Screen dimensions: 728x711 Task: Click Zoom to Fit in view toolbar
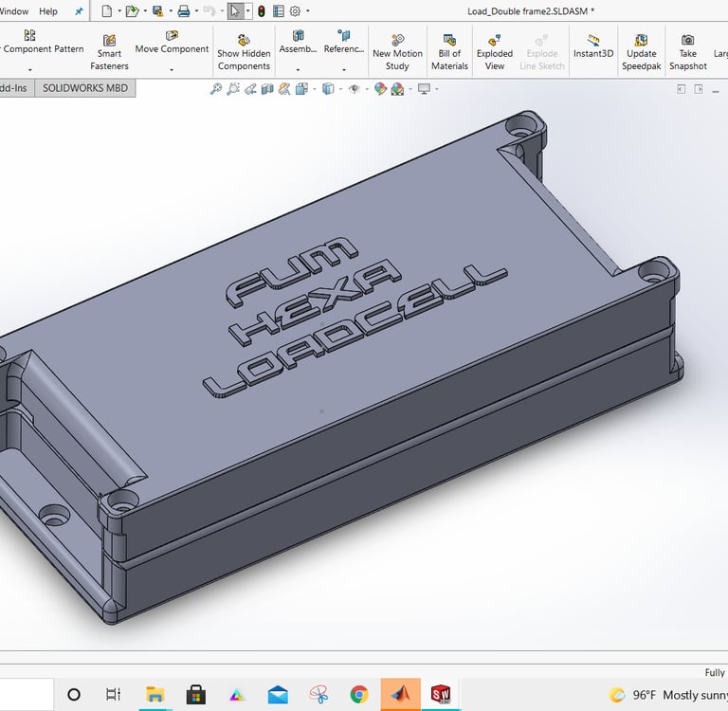[216, 89]
